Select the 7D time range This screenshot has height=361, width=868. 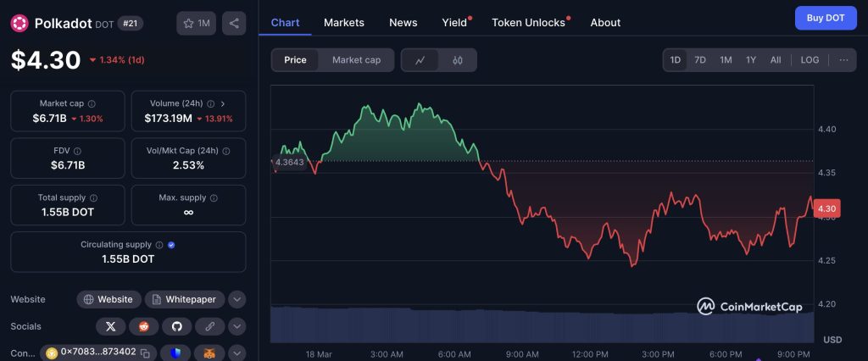tap(700, 60)
